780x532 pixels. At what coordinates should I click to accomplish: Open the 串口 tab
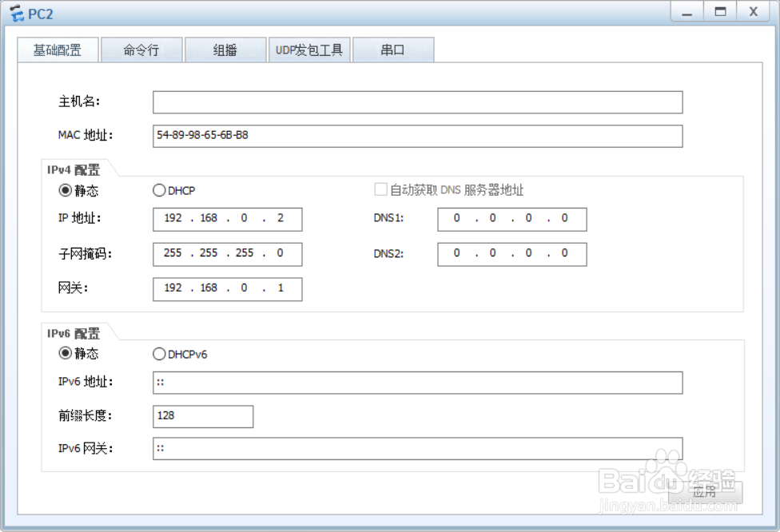point(393,50)
